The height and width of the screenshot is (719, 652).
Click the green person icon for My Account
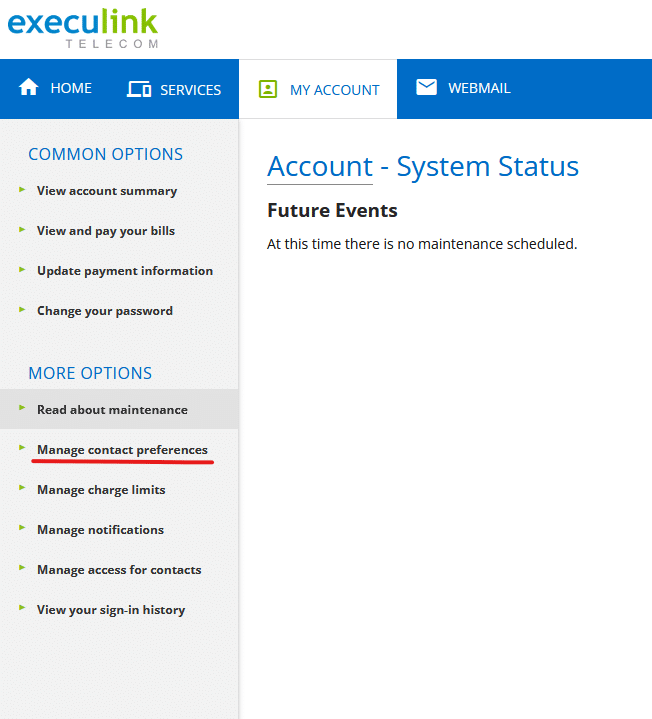(x=268, y=89)
